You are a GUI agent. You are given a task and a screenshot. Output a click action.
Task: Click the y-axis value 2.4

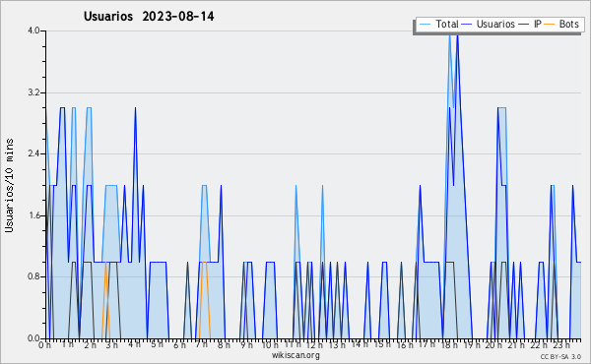tap(33, 153)
